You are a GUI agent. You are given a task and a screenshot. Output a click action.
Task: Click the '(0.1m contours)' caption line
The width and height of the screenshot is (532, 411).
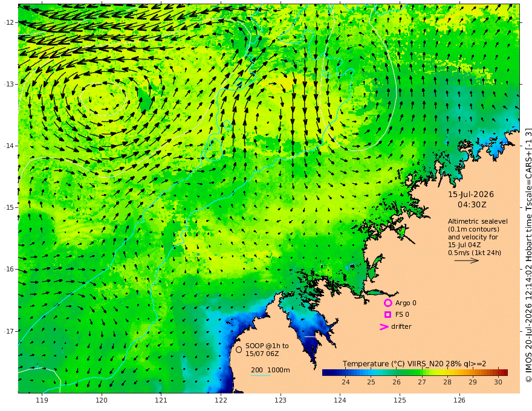point(473,229)
